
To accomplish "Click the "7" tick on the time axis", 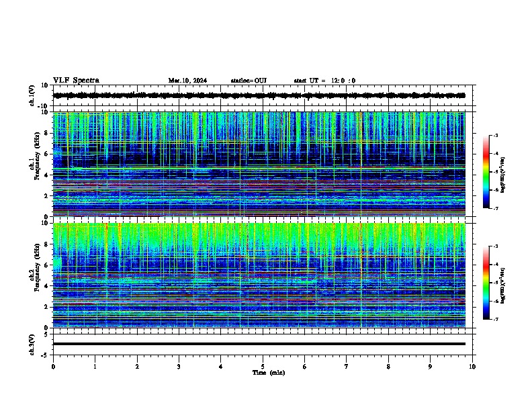I will (x=347, y=367).
